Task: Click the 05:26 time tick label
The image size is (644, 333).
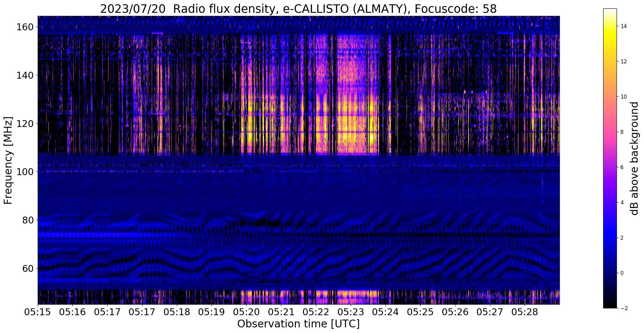Action: [x=455, y=312]
